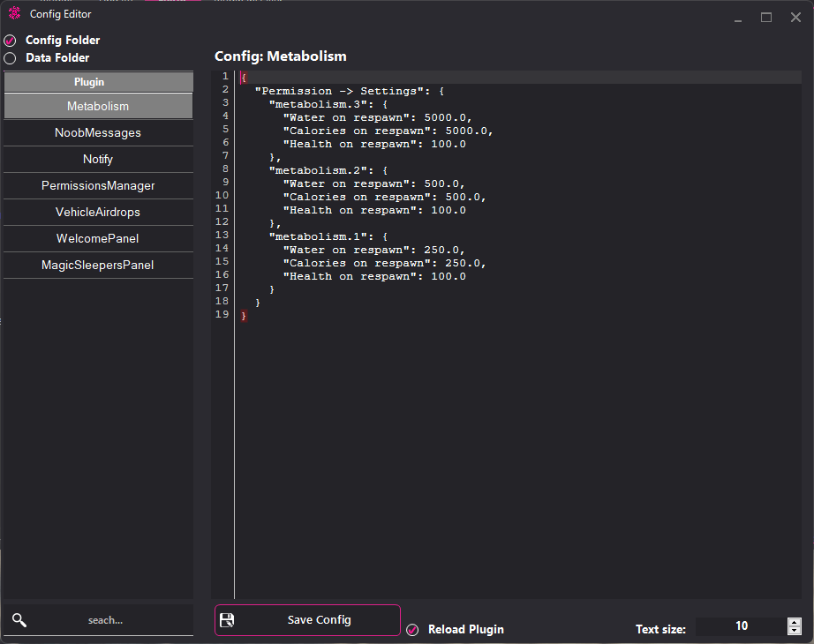Select the Notify plugin
814x644 pixels.
[97, 160]
